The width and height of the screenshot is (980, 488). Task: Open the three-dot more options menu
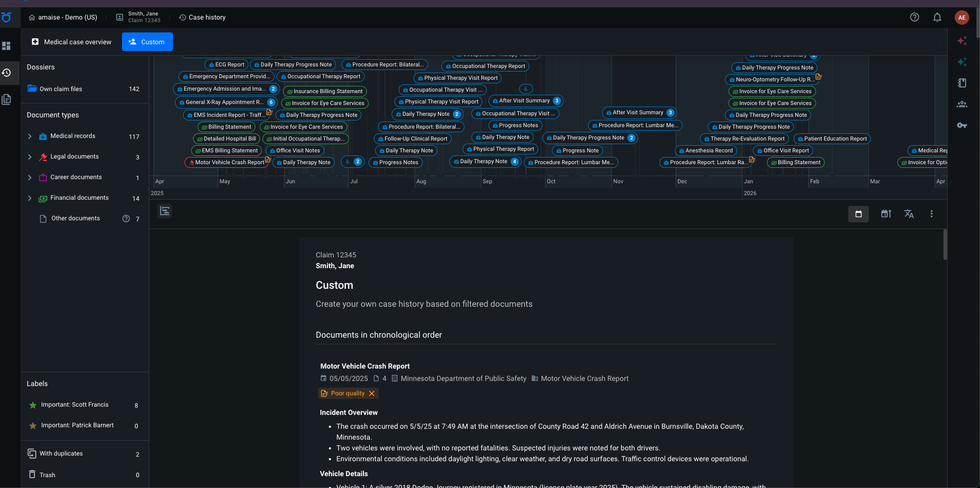pyautogui.click(x=932, y=214)
